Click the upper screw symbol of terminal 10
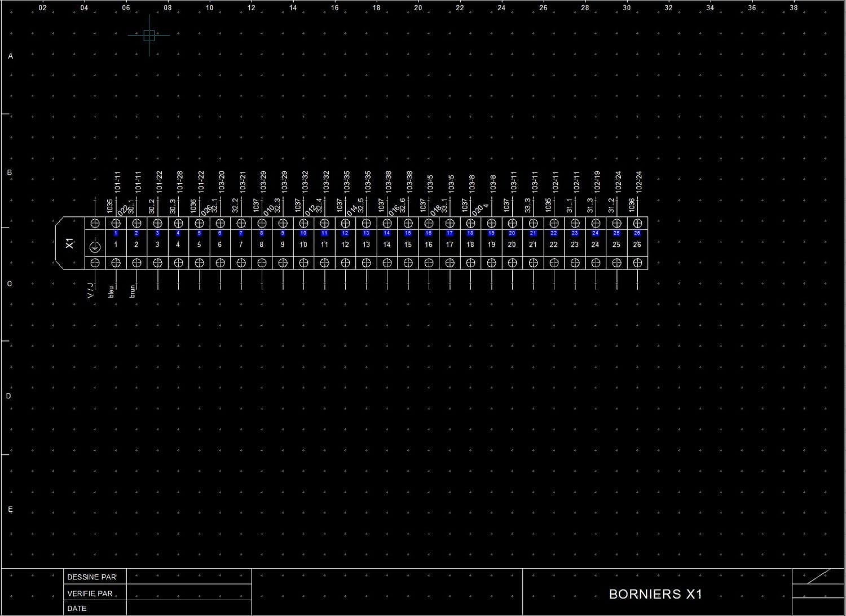Viewport: 846px width, 616px height. coord(303,223)
